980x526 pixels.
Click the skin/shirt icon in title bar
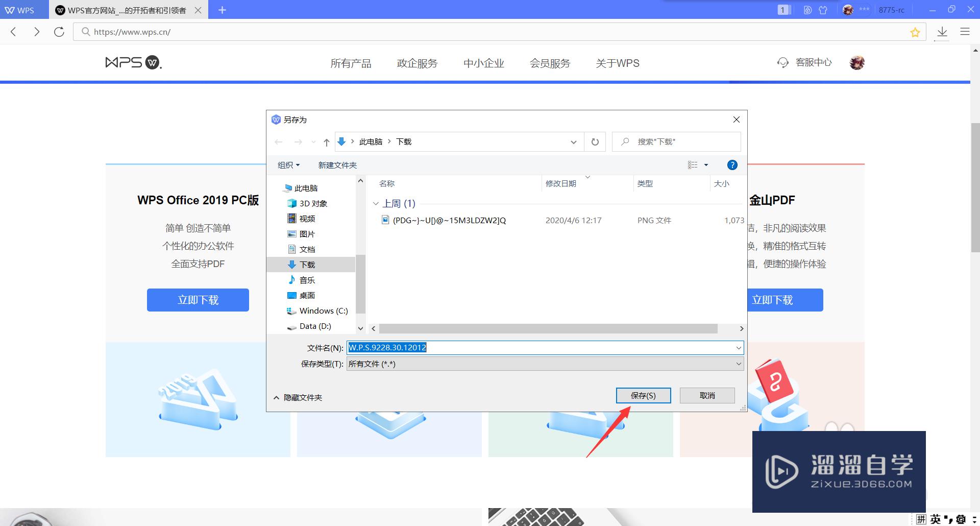[x=823, y=10]
